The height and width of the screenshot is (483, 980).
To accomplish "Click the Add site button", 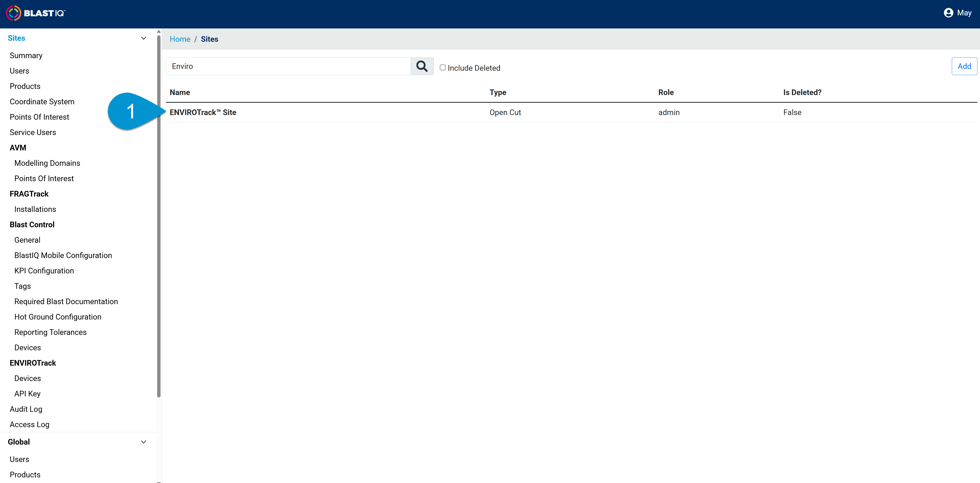I will click(964, 66).
